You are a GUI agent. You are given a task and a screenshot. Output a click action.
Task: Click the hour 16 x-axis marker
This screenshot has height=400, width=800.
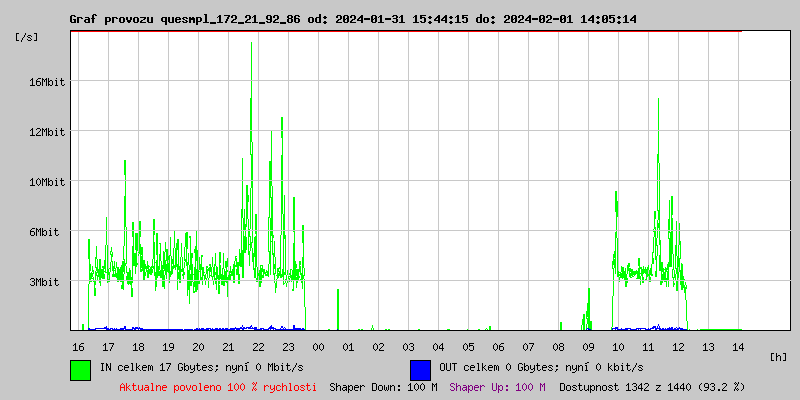pyautogui.click(x=78, y=347)
